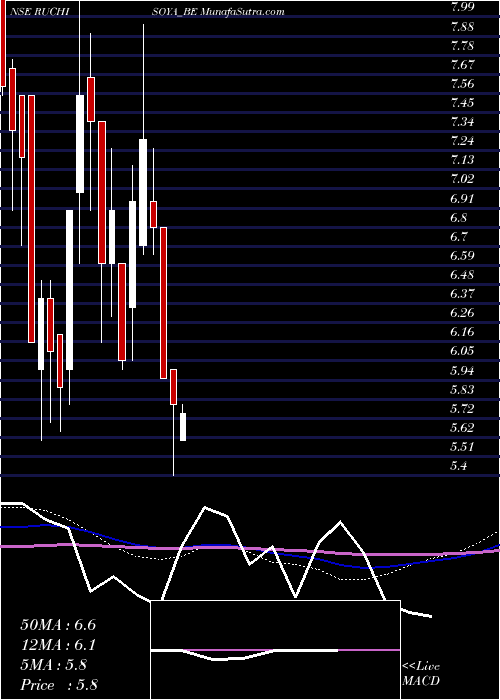Click the 6.8 price axis label
The image size is (500, 700).
click(460, 217)
